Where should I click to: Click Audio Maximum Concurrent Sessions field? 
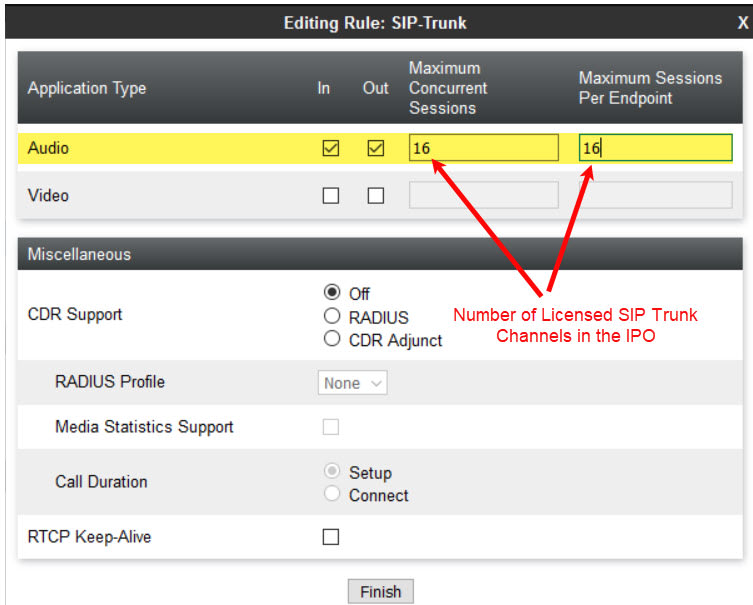484,147
